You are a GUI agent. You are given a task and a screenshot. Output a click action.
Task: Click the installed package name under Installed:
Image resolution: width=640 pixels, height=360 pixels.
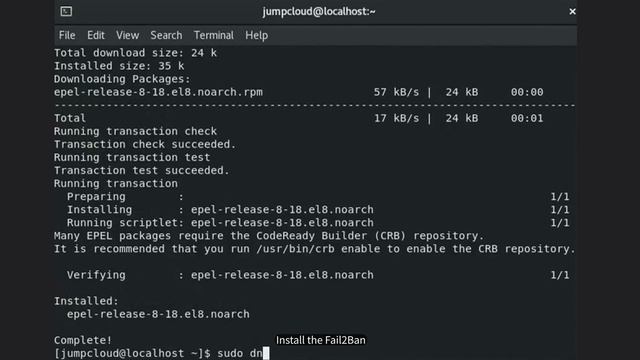[x=158, y=314]
